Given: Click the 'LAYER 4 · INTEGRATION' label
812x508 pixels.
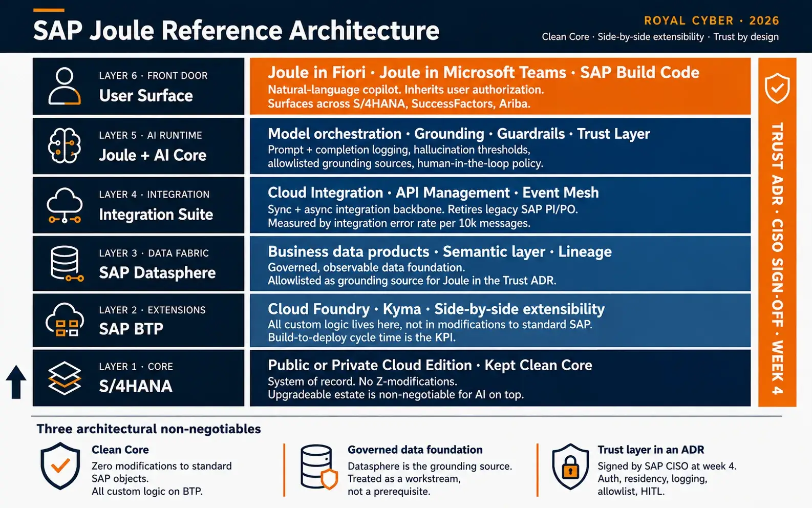Looking at the screenshot, I should coord(154,195).
